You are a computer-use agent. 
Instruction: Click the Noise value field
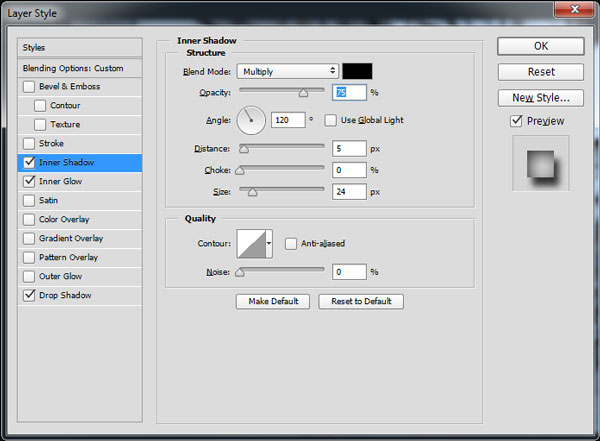coord(349,272)
